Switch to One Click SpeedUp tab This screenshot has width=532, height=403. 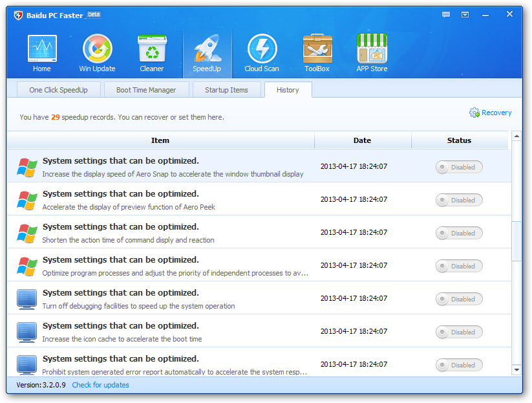click(x=58, y=90)
